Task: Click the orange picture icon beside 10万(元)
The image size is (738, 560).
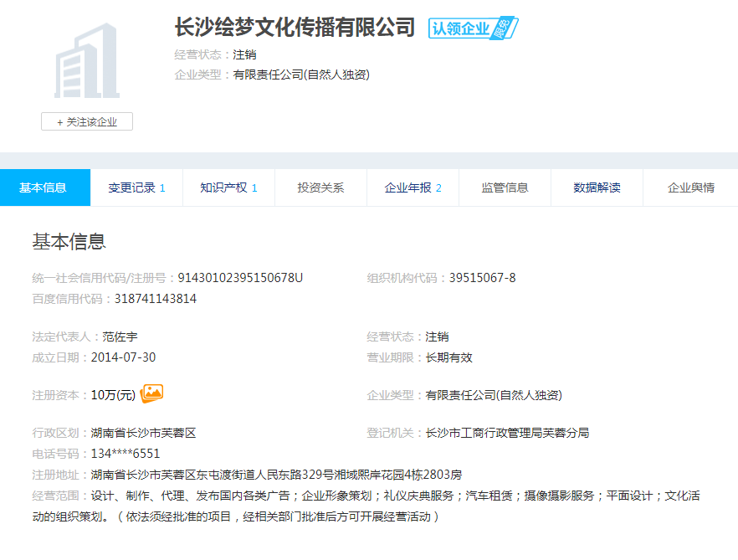Action: [152, 393]
